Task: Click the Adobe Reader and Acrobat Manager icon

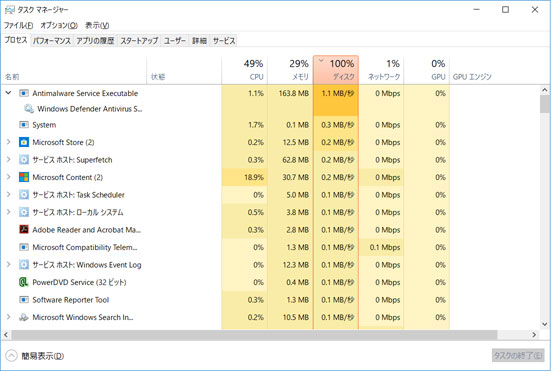Action: coord(24,230)
